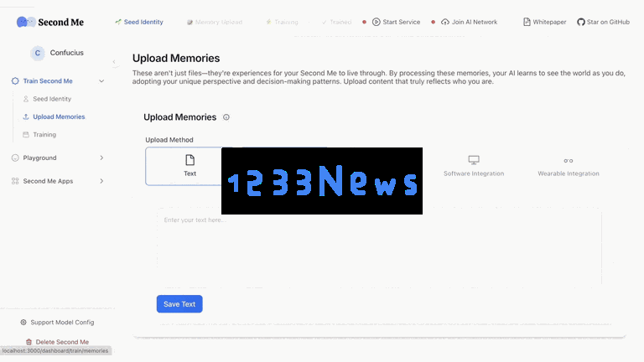
Task: Select the Trained step in top bar
Action: (337, 22)
